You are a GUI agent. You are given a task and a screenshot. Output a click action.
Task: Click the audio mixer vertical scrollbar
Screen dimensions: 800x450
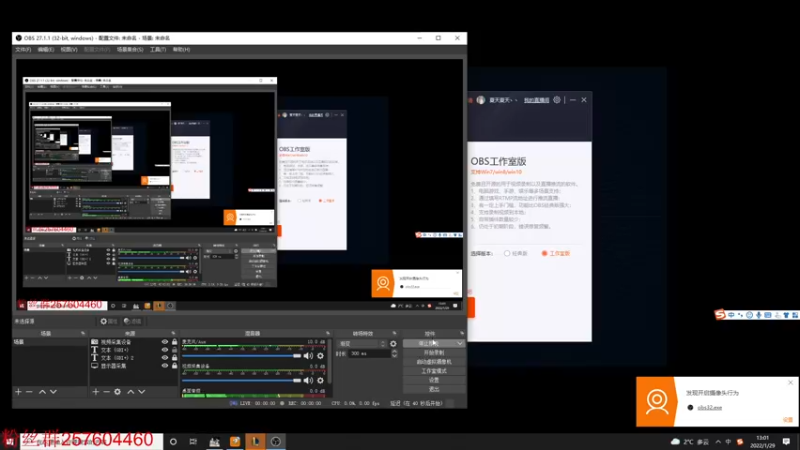pos(331,362)
